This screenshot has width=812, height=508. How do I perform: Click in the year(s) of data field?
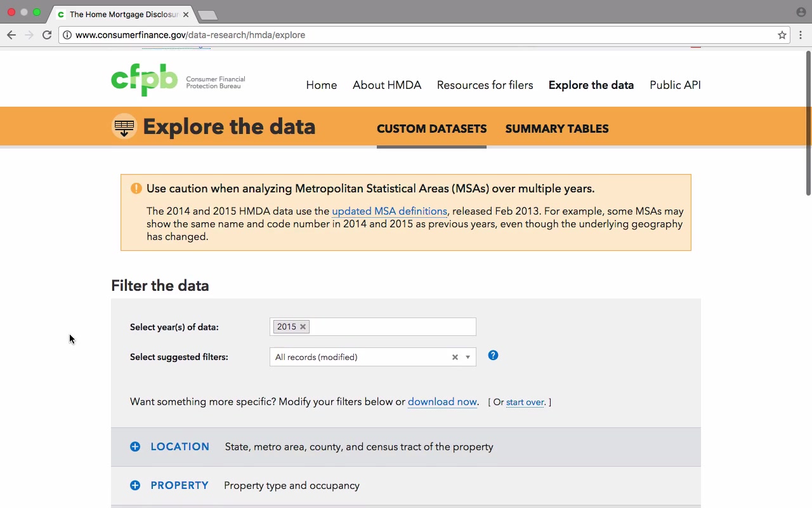click(x=393, y=326)
